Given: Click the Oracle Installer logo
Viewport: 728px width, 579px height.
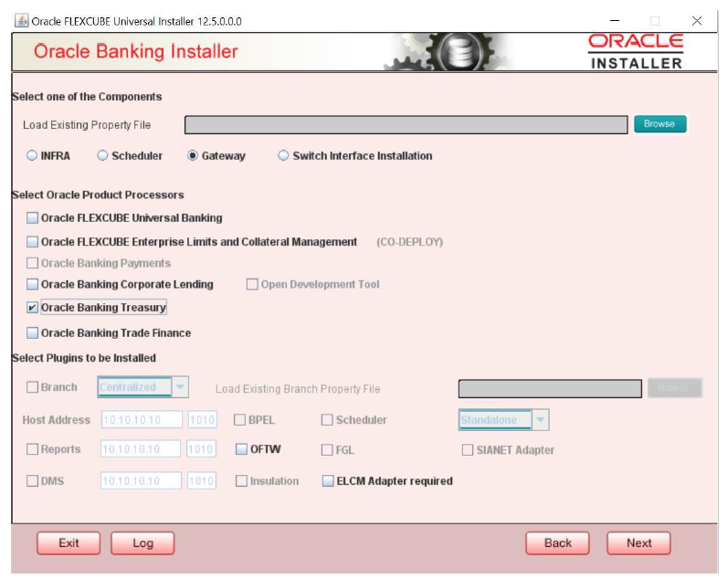Looking at the screenshot, I should [x=636, y=51].
